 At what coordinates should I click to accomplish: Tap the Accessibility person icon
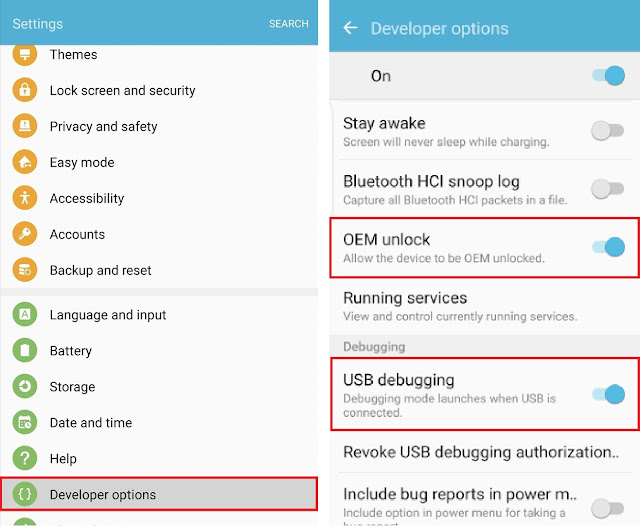25,198
